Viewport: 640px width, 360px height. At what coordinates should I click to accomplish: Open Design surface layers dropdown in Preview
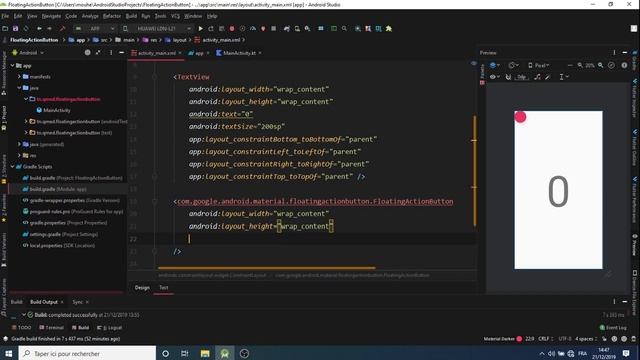[x=494, y=65]
